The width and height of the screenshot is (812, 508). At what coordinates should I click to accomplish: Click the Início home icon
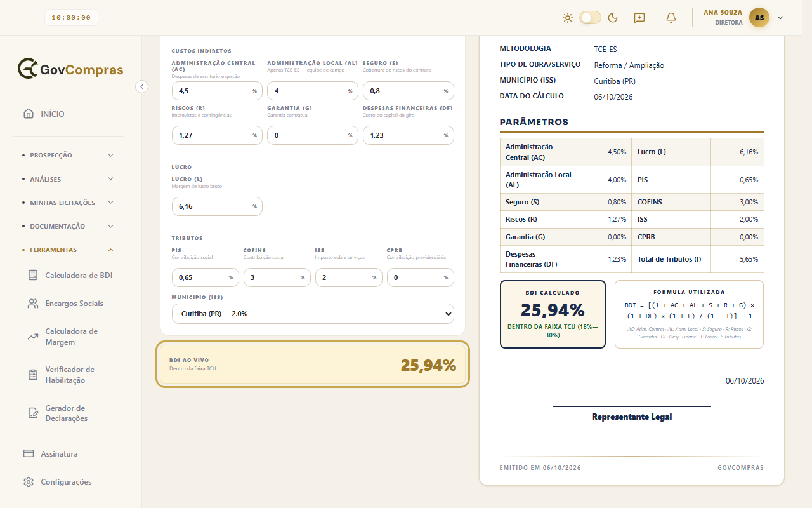tap(29, 114)
